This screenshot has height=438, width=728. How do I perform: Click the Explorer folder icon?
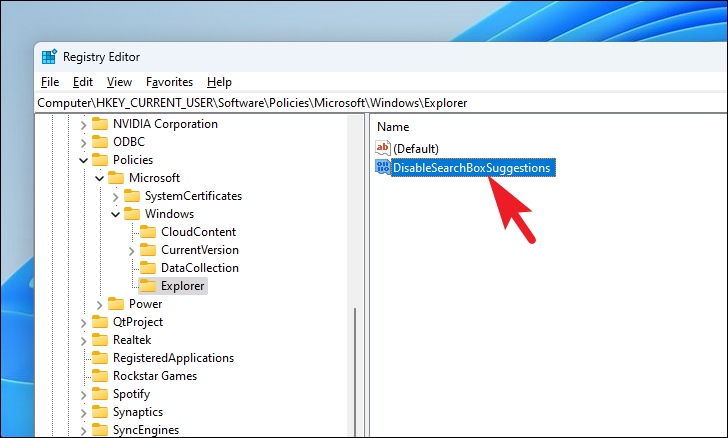click(148, 286)
